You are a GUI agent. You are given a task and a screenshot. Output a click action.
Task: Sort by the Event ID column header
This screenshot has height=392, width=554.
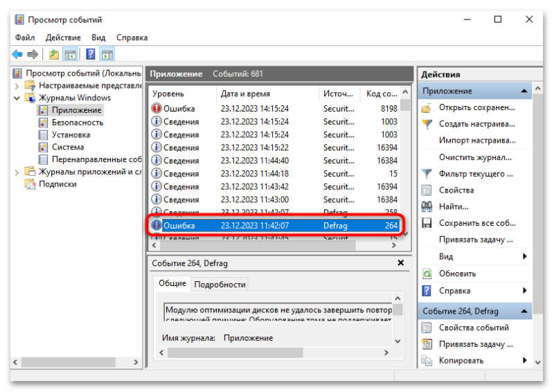coord(380,93)
